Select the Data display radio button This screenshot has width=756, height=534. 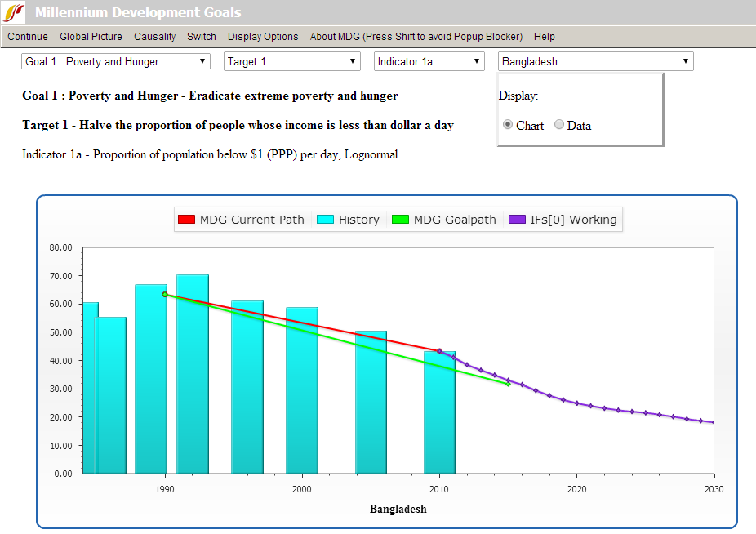[559, 125]
